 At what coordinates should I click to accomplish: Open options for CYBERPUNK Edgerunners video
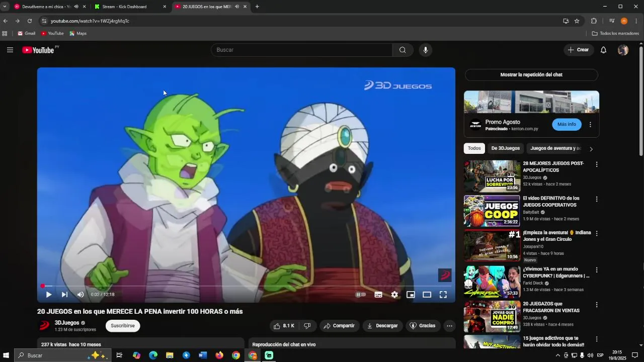[x=597, y=269]
